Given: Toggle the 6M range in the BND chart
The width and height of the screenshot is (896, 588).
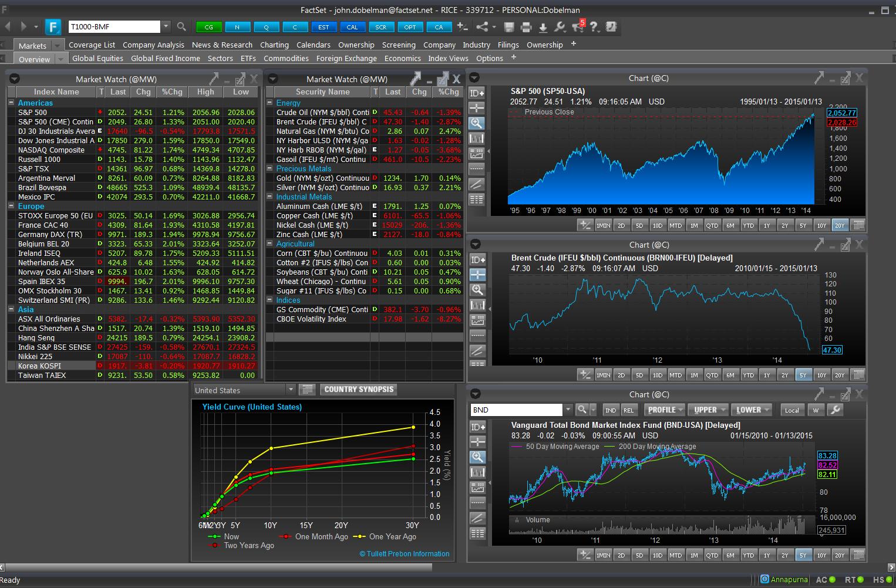Looking at the screenshot, I should pyautogui.click(x=730, y=555).
